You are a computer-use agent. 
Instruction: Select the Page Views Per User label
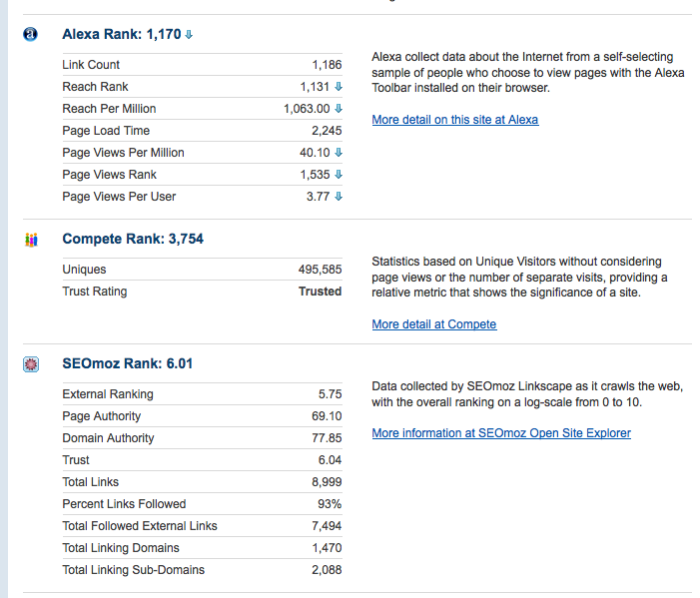(119, 197)
